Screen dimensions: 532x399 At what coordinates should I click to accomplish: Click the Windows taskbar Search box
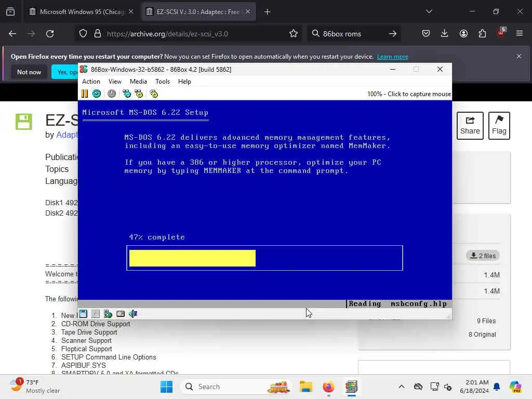pyautogui.click(x=236, y=387)
